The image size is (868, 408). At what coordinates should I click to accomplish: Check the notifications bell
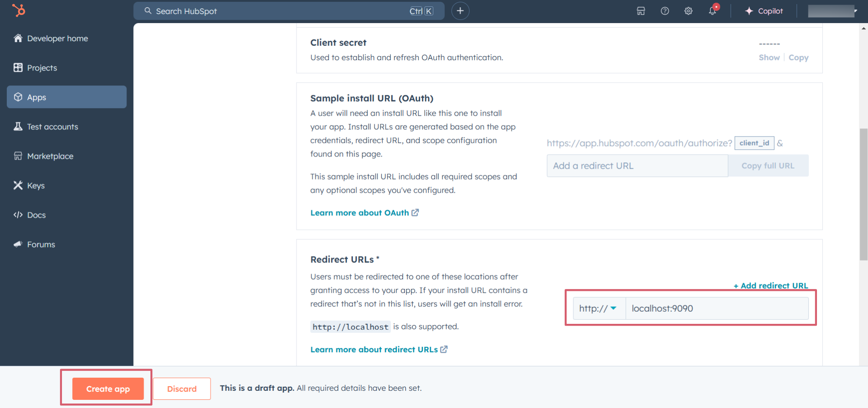pos(713,11)
